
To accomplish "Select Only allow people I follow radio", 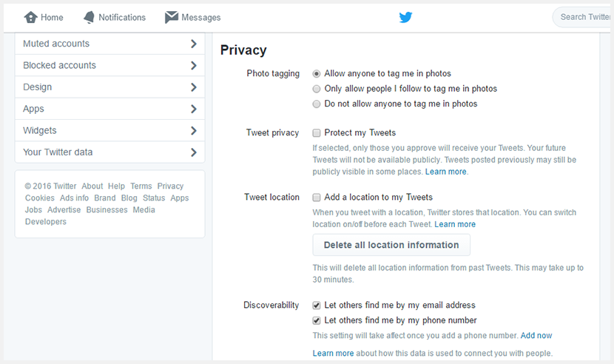I will (x=317, y=89).
